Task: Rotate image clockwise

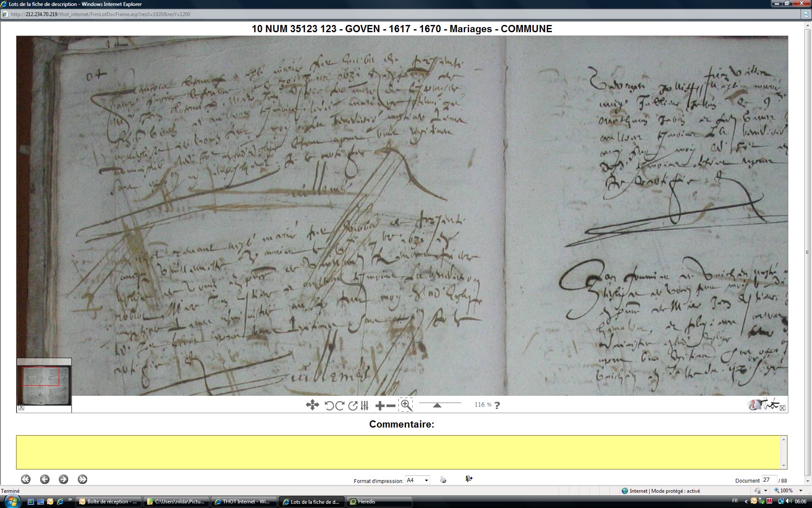Action: click(340, 406)
